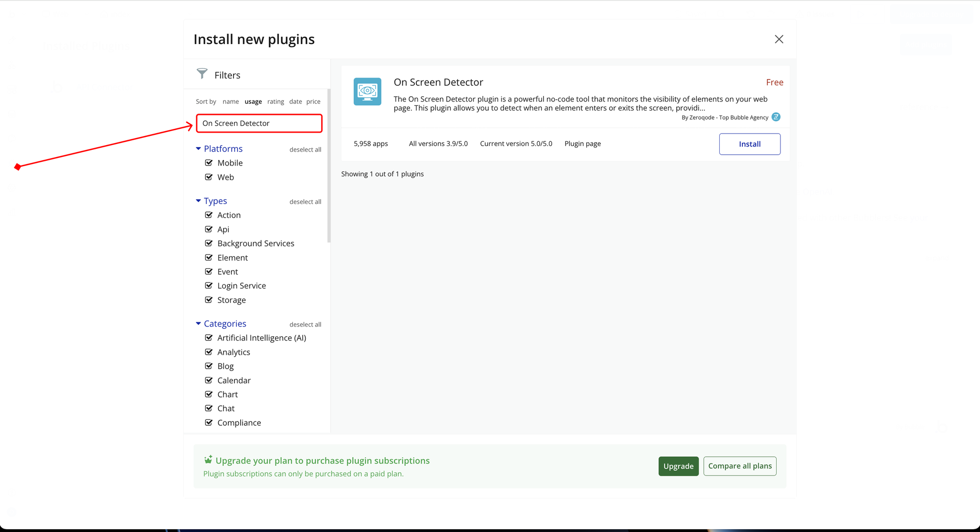
Task: Click the crown icon in the upgrade banner
Action: click(208, 460)
